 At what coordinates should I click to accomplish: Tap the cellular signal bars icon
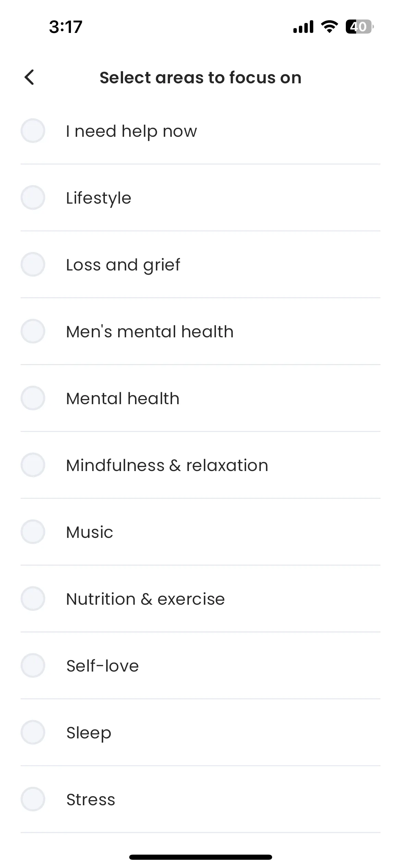pos(303,27)
